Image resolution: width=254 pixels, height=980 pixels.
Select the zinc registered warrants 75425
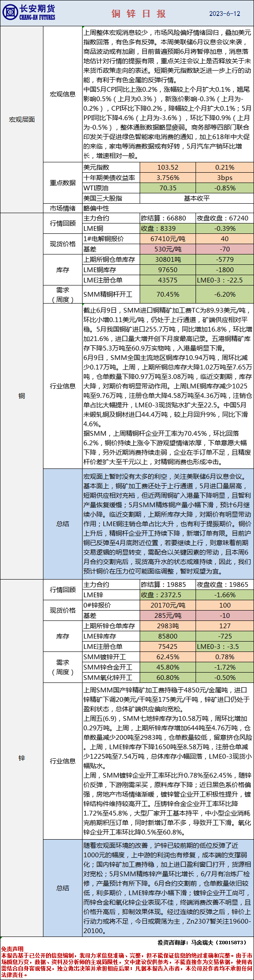168,646
